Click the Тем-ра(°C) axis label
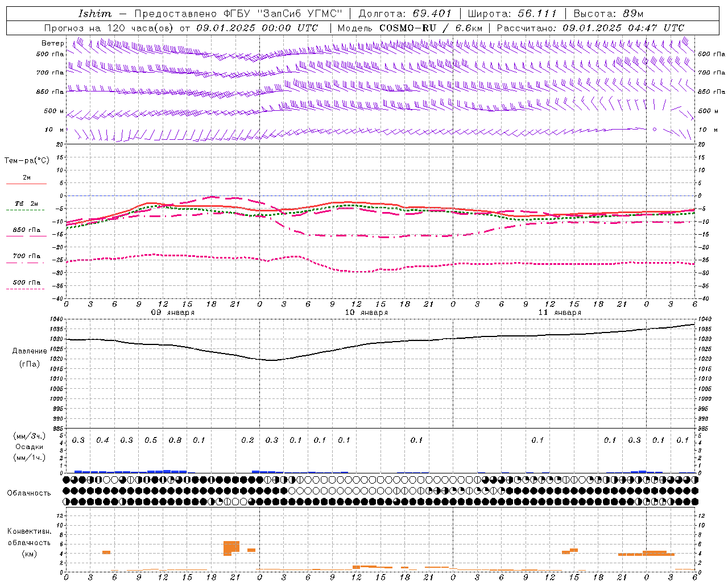Image resolution: width=728 pixels, height=582 pixels. pos(27,161)
